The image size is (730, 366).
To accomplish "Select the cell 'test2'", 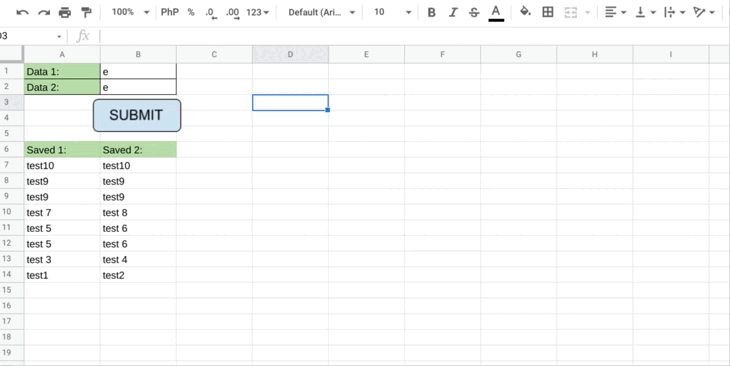I will tap(138, 275).
